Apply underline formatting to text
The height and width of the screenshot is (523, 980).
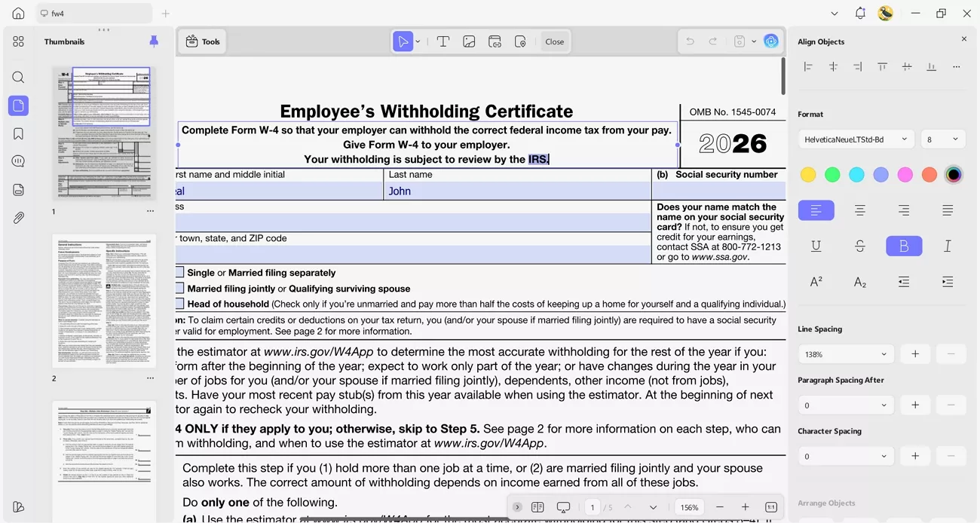click(x=816, y=246)
